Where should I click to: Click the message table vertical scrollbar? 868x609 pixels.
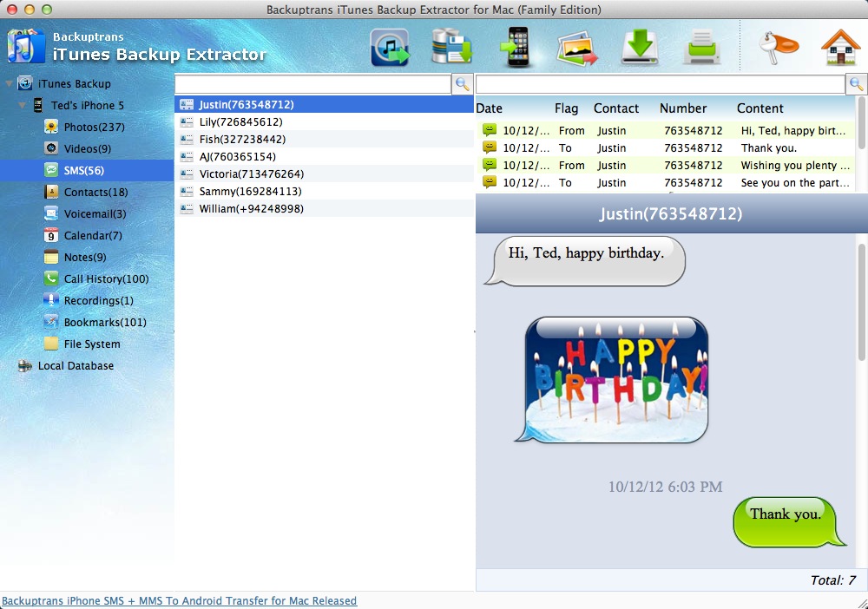(x=861, y=123)
